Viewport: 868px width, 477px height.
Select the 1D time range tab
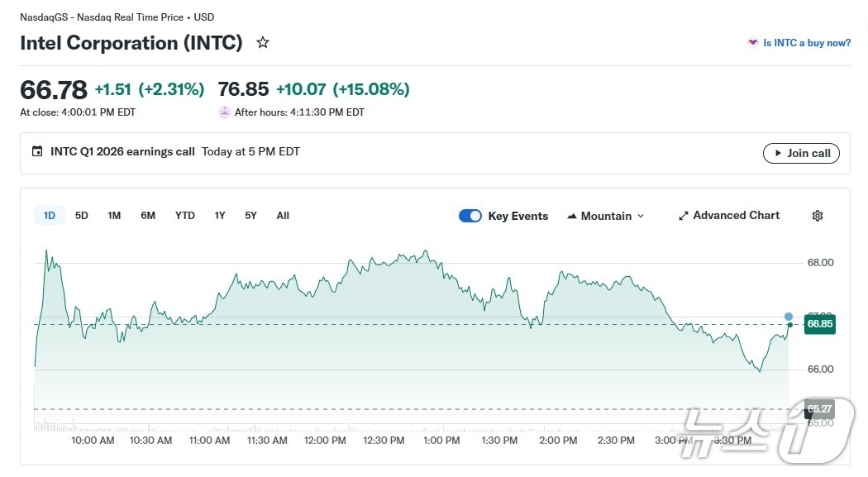point(50,216)
